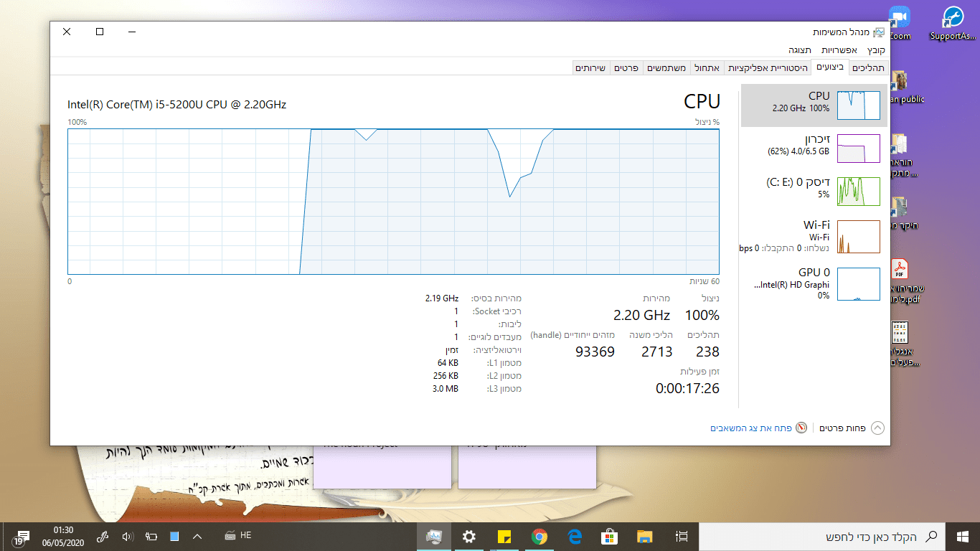The width and height of the screenshot is (980, 551).
Task: Click the touch keyboard tray icon
Action: pos(230,535)
